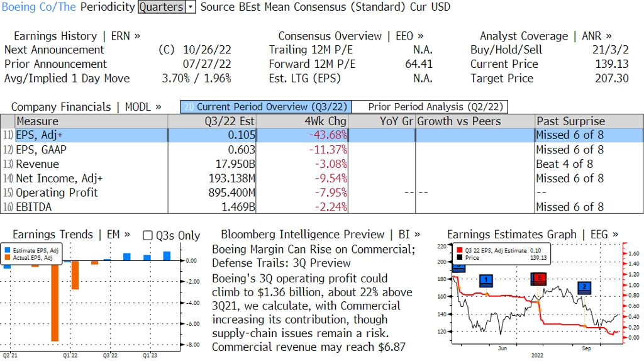The width and height of the screenshot is (644, 361).
Task: Select the Operating Profit row
Action: pos(322,192)
